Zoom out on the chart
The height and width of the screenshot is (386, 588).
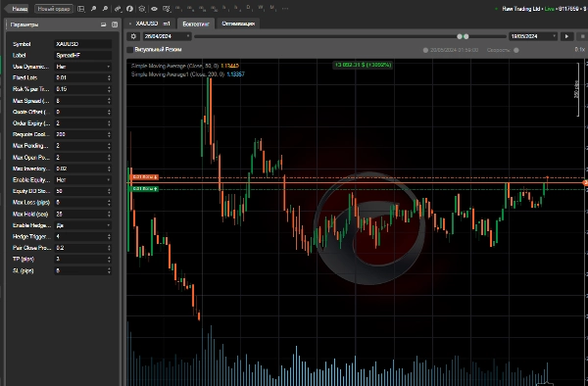[106, 9]
